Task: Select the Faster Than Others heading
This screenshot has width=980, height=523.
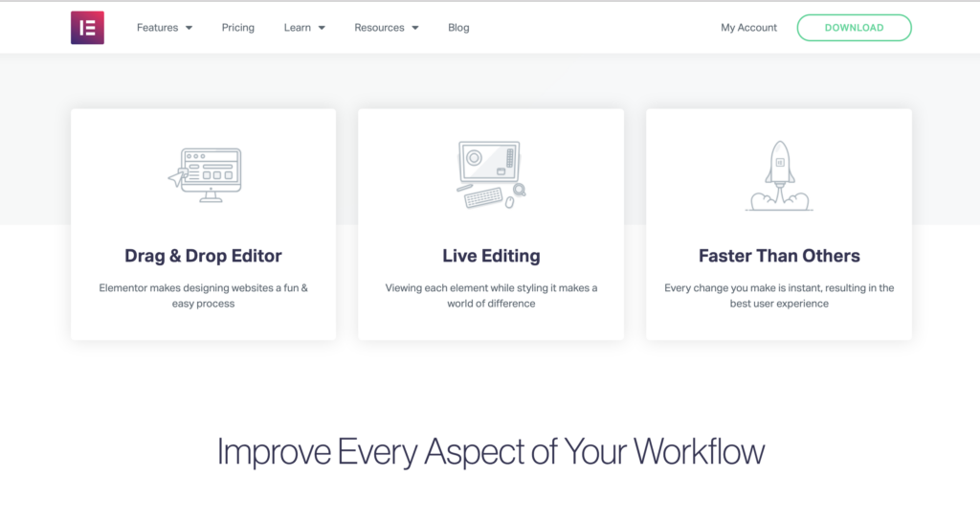Action: point(779,256)
